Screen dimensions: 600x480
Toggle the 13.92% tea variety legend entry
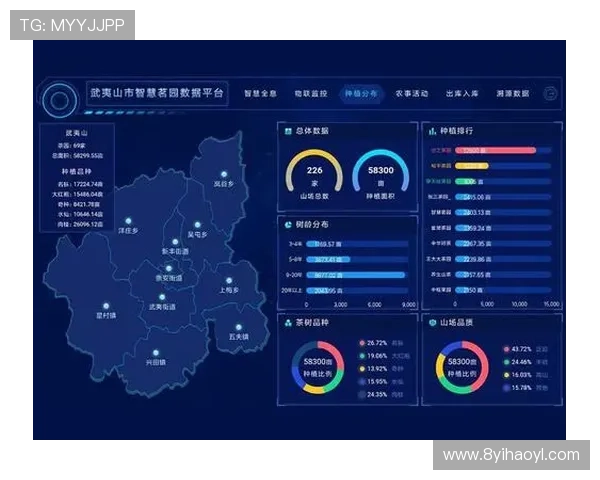[381, 369]
